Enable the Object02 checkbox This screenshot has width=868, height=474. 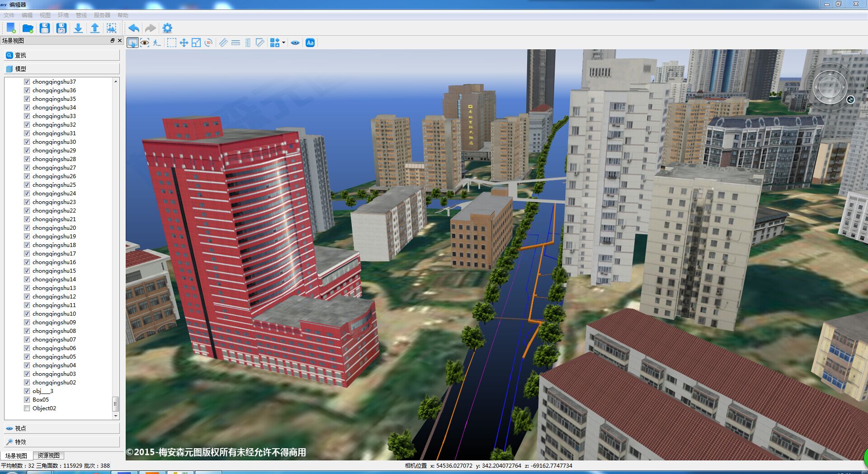(x=27, y=408)
